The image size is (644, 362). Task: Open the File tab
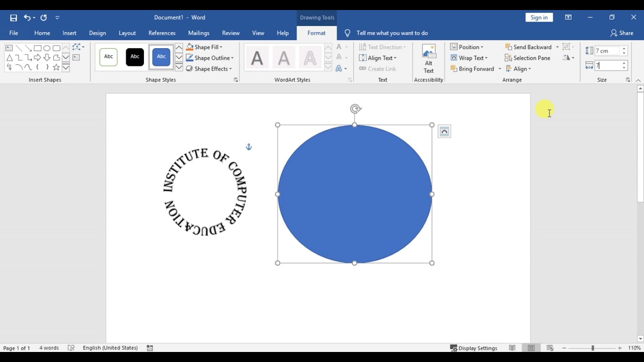pyautogui.click(x=14, y=33)
